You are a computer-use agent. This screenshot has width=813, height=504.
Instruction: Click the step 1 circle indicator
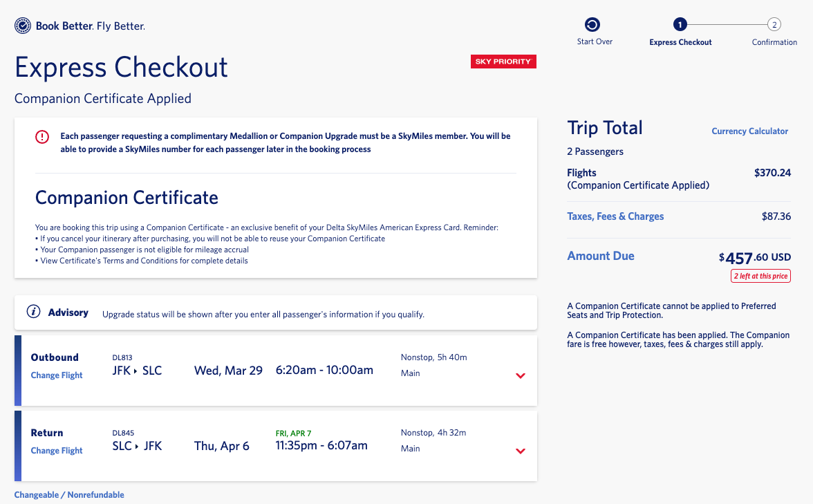(680, 24)
